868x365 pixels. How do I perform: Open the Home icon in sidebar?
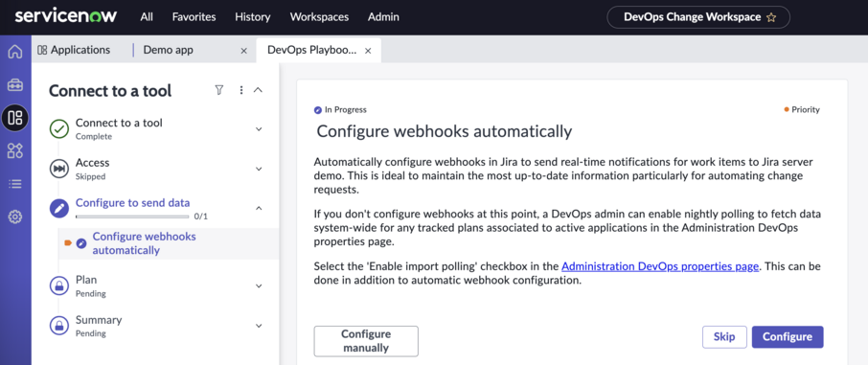(x=15, y=52)
